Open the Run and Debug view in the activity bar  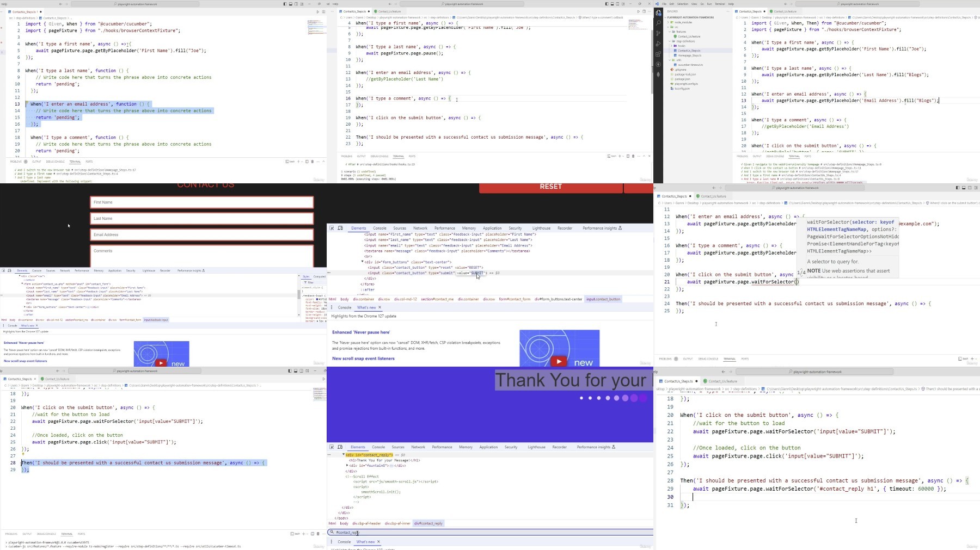click(x=658, y=44)
